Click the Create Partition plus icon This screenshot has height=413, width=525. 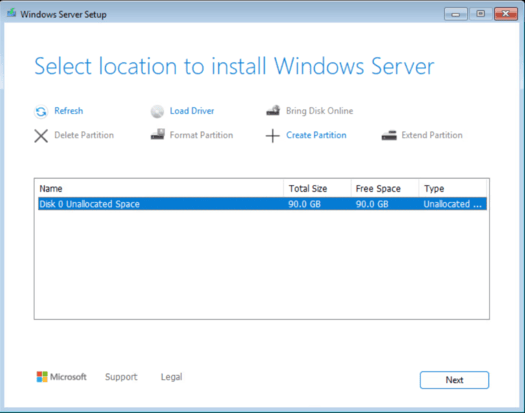[273, 136]
